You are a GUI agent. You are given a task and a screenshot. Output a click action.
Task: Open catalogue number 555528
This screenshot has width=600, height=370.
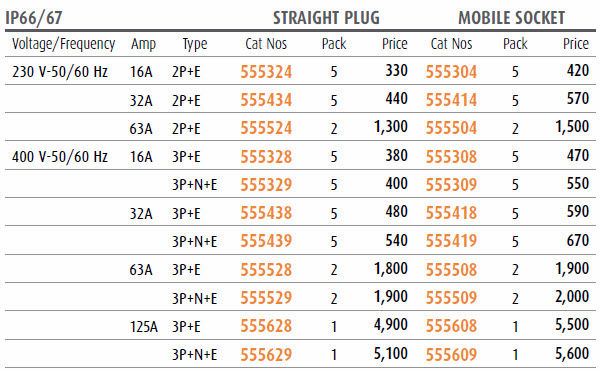[x=266, y=270]
